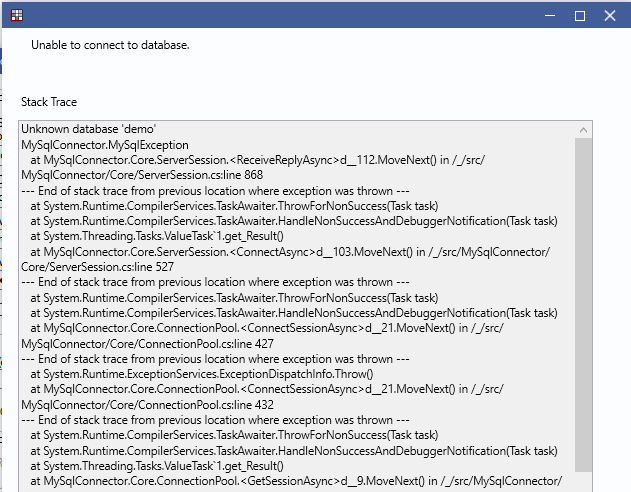Click the 'Unable to connect to database.' message
This screenshot has height=492, width=631.
pyautogui.click(x=110, y=45)
